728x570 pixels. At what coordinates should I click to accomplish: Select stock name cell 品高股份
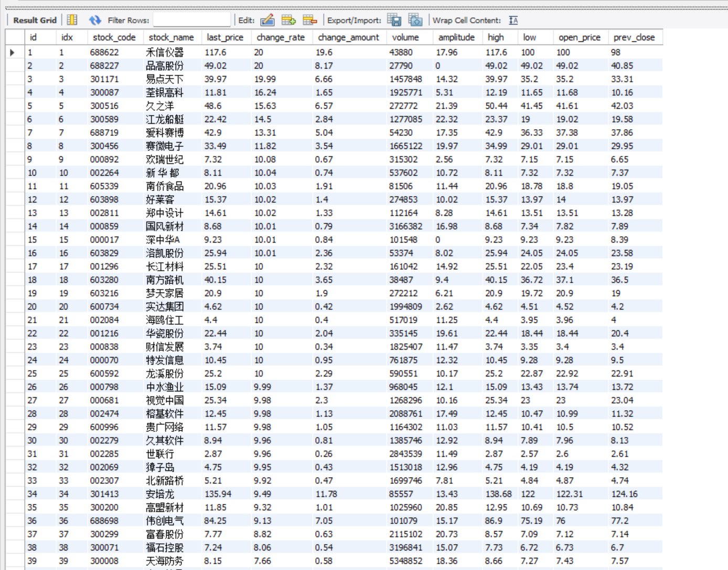[x=173, y=66]
